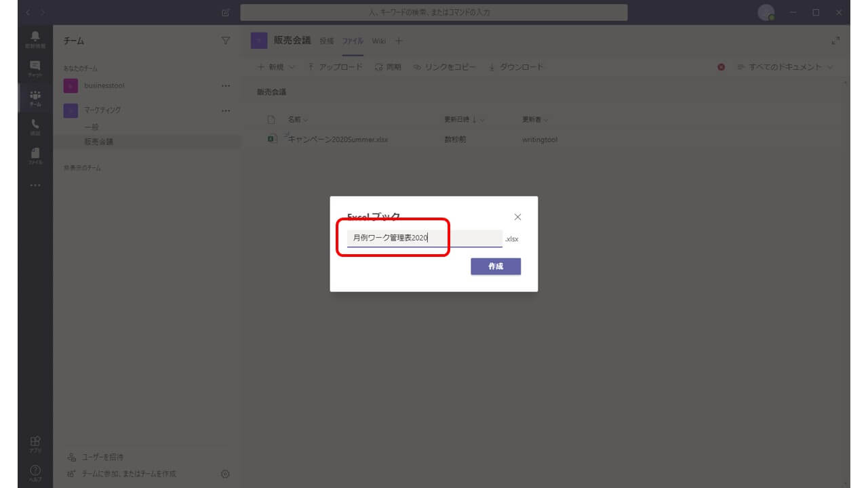This screenshot has width=868, height=488.
Task: Close the Excel workbook dialog
Action: click(x=517, y=217)
